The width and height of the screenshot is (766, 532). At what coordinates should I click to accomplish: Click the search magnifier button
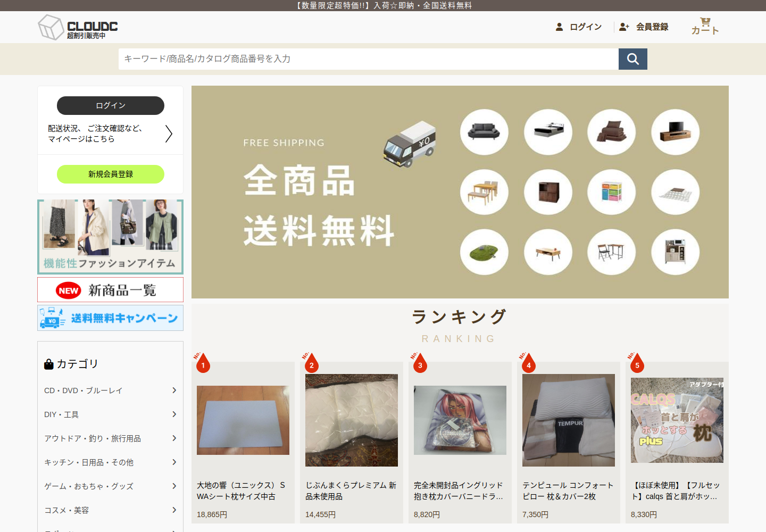[633, 59]
